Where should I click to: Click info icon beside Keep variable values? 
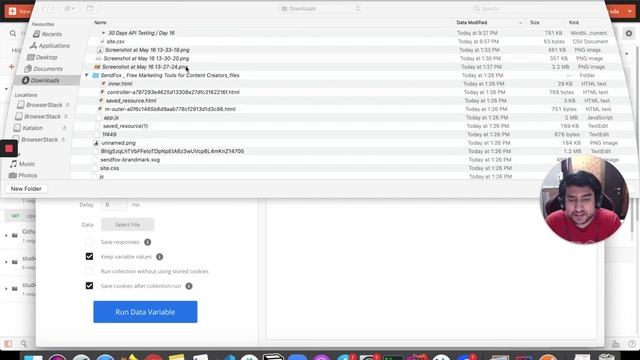click(160, 257)
